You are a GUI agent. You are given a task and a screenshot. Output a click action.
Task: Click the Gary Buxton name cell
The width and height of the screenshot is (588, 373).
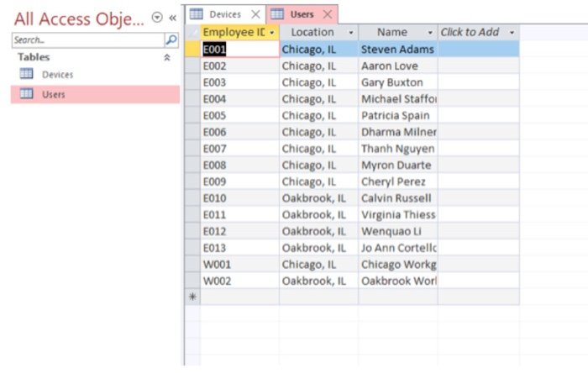(x=398, y=82)
